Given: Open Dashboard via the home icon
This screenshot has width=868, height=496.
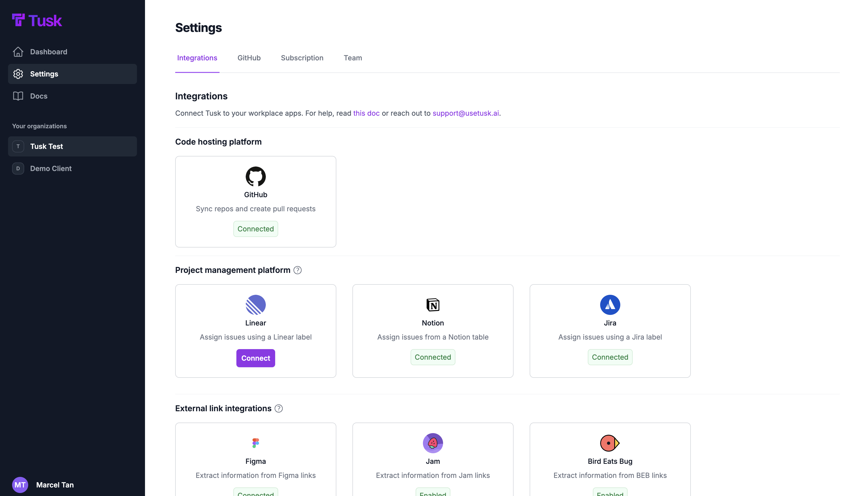Looking at the screenshot, I should coord(18,52).
